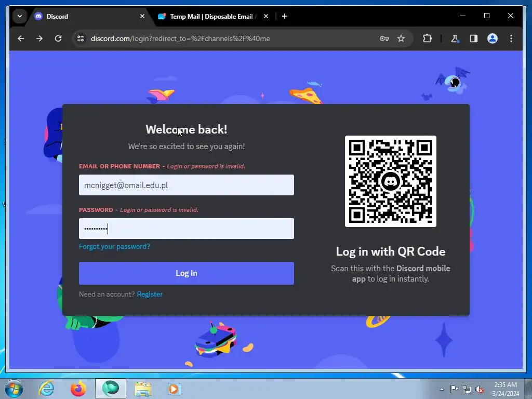Open Chrome's three-dot menu

tap(511, 38)
